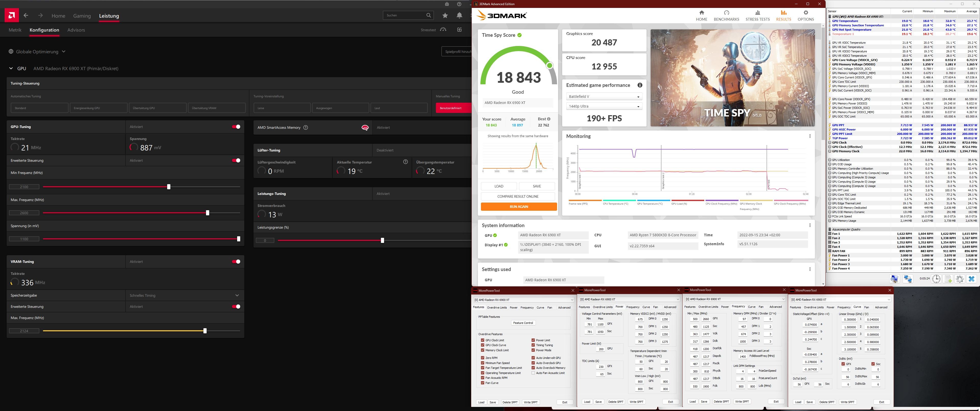Click the 3DMark HOME icon
This screenshot has width=980, height=411.
(x=701, y=13)
